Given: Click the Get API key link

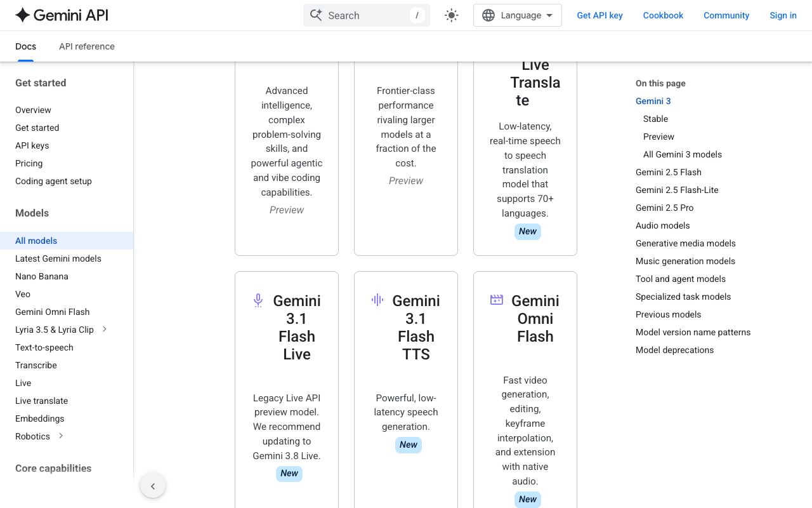Looking at the screenshot, I should 599,15.
